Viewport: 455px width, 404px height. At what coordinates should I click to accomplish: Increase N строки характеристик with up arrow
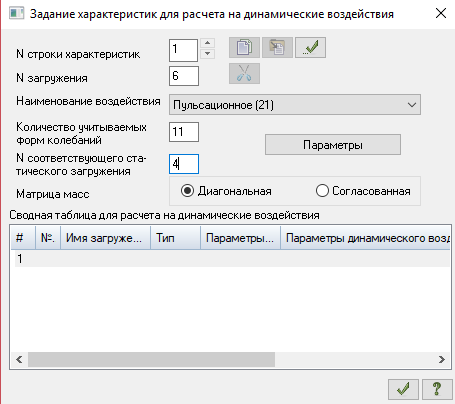[x=208, y=43]
